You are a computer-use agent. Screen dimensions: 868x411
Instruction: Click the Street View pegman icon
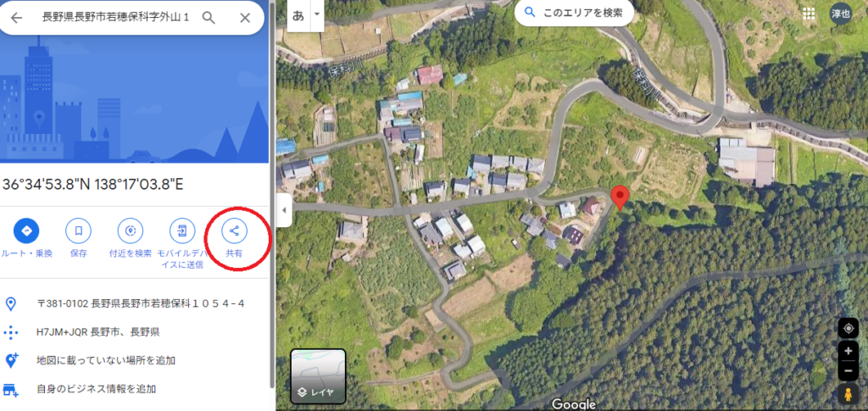(x=848, y=394)
